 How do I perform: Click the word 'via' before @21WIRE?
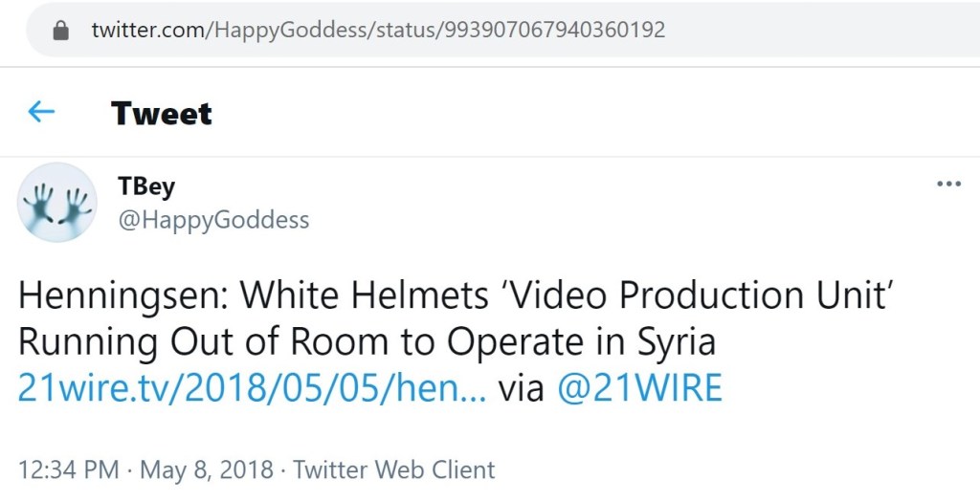pos(522,388)
